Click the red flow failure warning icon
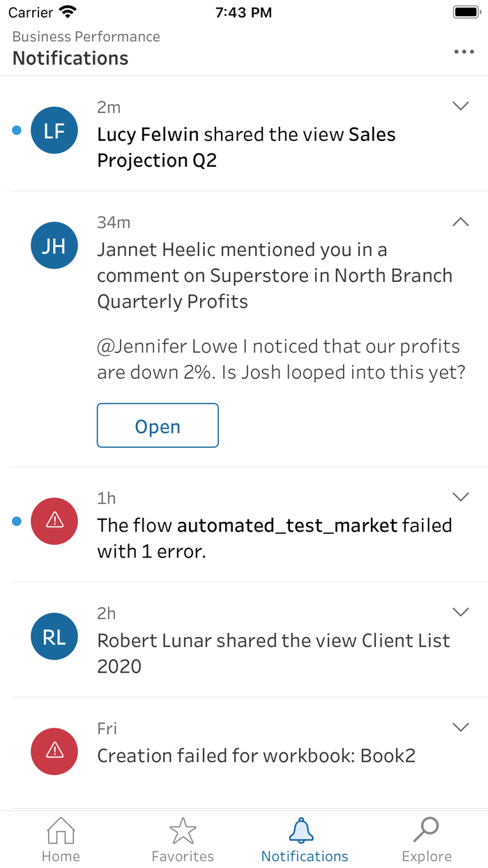The image size is (488, 868). pos(54,521)
